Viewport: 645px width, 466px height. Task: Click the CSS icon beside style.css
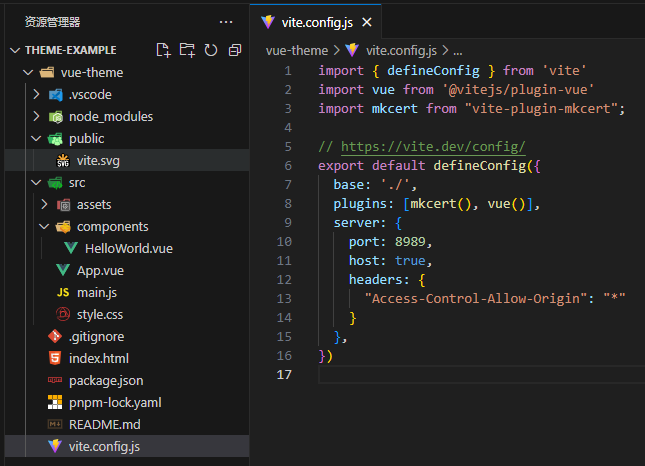coord(63,314)
